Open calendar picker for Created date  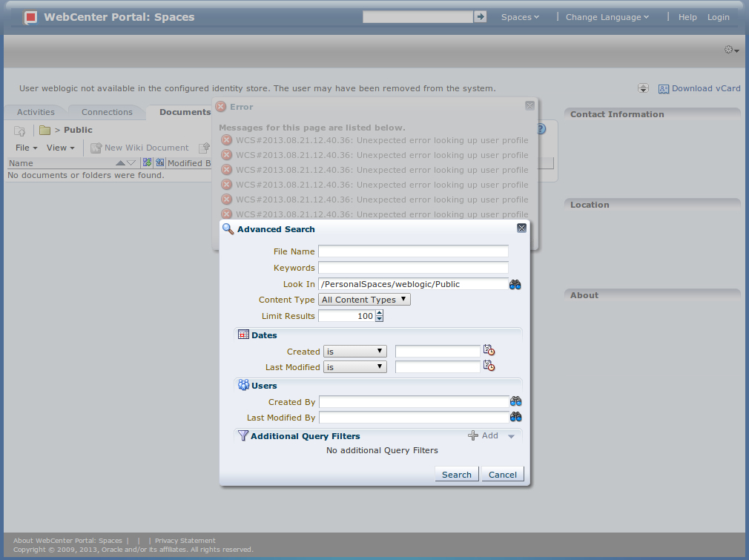pos(489,351)
